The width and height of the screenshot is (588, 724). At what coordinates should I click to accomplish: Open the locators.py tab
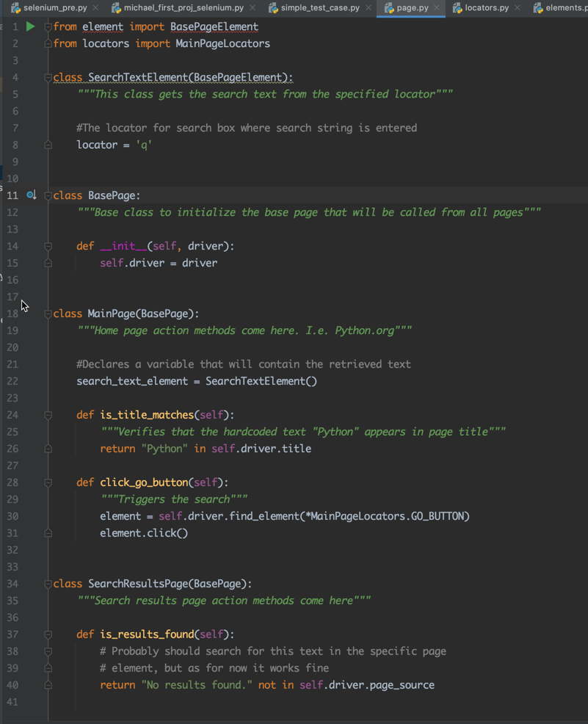click(x=487, y=8)
